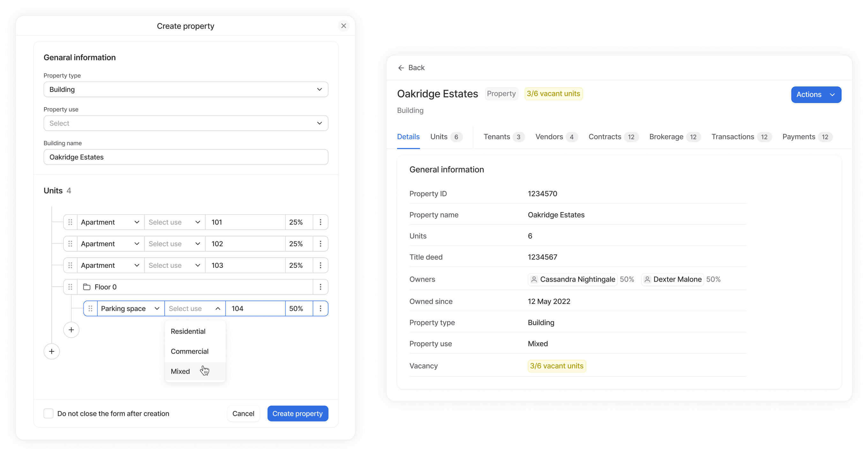This screenshot has height=456, width=868.
Task: Open more options menu for unit 104
Action: (x=320, y=308)
